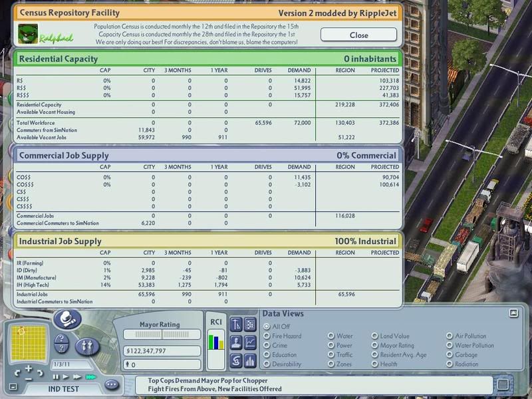The image size is (532, 399).
Task: Select the upper Query tool question mark
Action: 61,338
